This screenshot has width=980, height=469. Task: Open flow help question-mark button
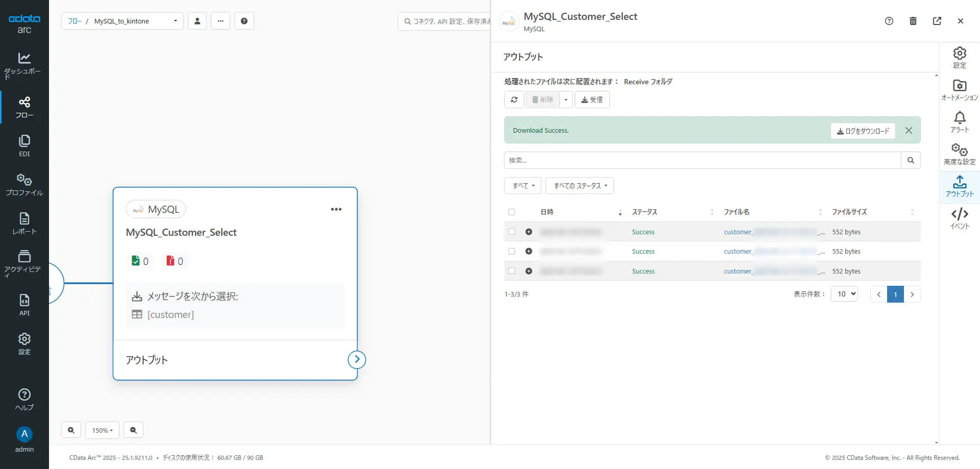point(244,21)
